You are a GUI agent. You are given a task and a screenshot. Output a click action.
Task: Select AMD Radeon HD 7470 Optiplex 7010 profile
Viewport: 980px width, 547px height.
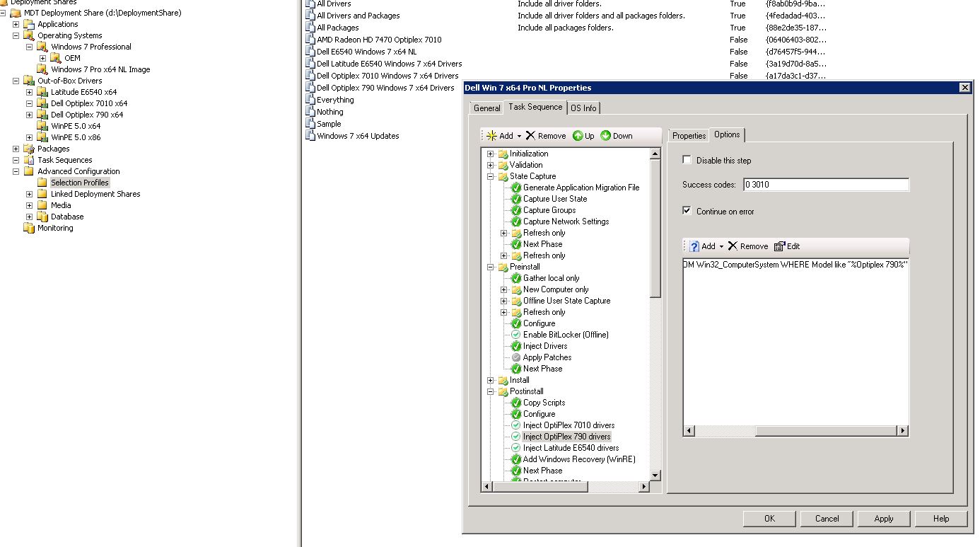379,40
